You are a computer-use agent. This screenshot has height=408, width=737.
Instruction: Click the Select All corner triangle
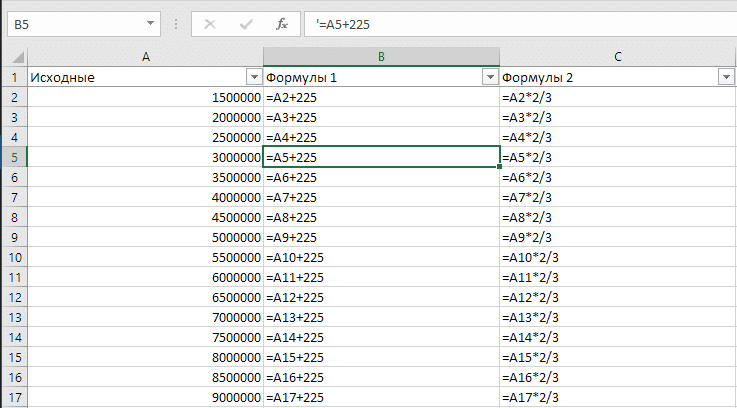coord(13,57)
